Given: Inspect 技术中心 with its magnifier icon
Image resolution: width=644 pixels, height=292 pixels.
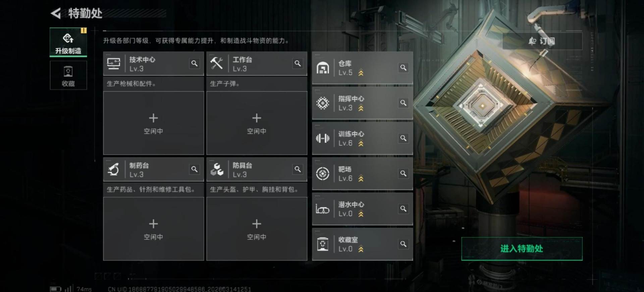Looking at the screenshot, I should (194, 63).
